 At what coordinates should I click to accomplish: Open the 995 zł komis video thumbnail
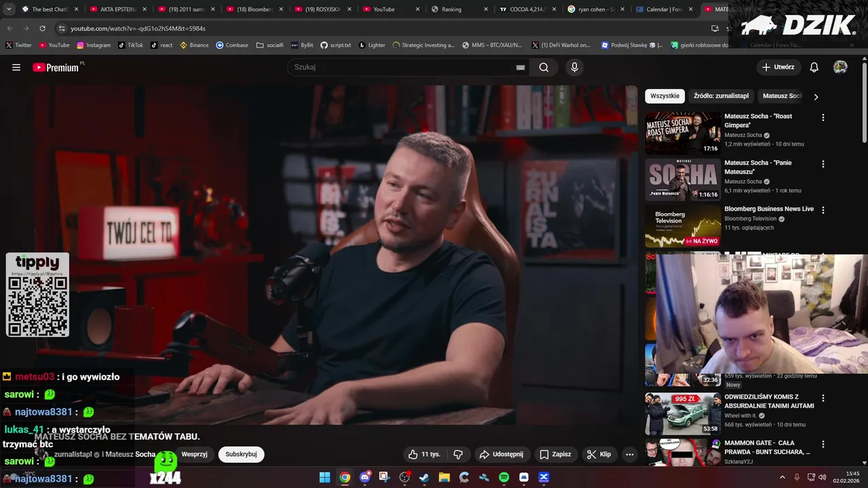pyautogui.click(x=683, y=413)
